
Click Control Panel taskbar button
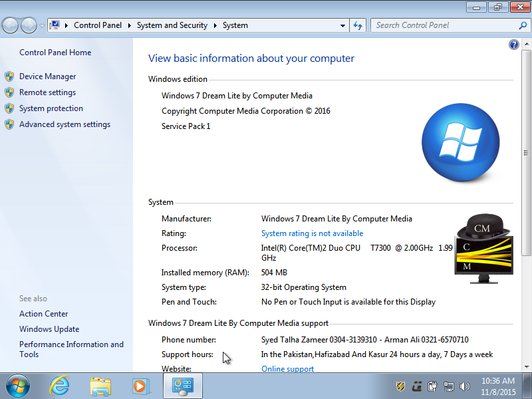[x=183, y=386]
